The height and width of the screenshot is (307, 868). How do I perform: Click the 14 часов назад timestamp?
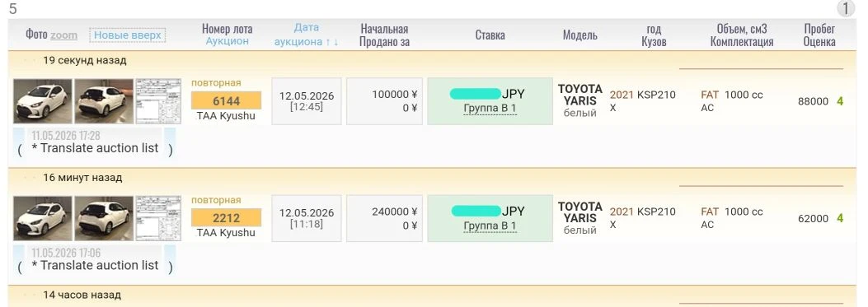coord(82,295)
